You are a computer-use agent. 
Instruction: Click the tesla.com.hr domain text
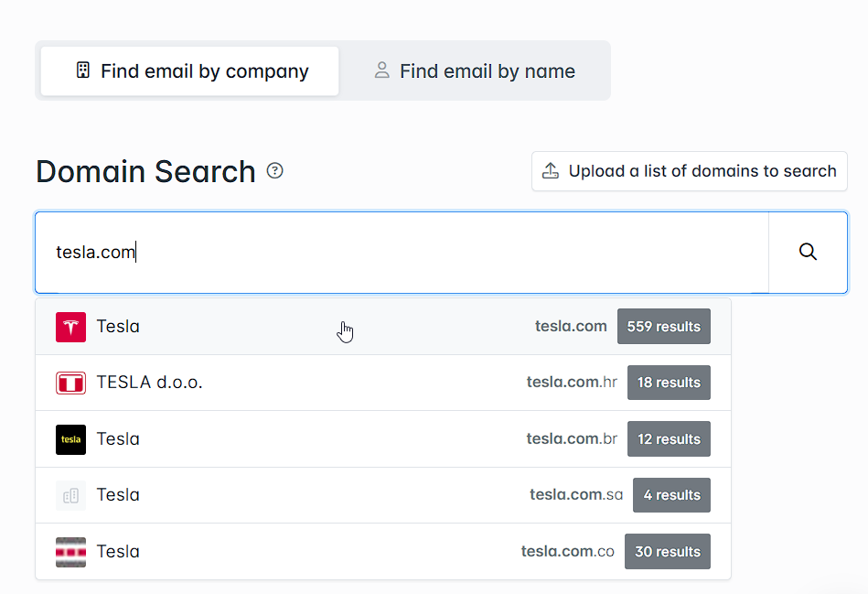[572, 383]
